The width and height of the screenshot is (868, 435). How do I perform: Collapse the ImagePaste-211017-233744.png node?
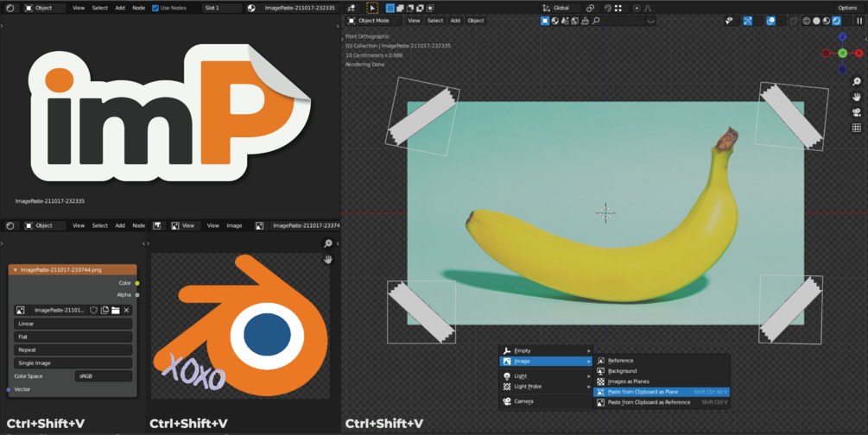pyautogui.click(x=15, y=269)
